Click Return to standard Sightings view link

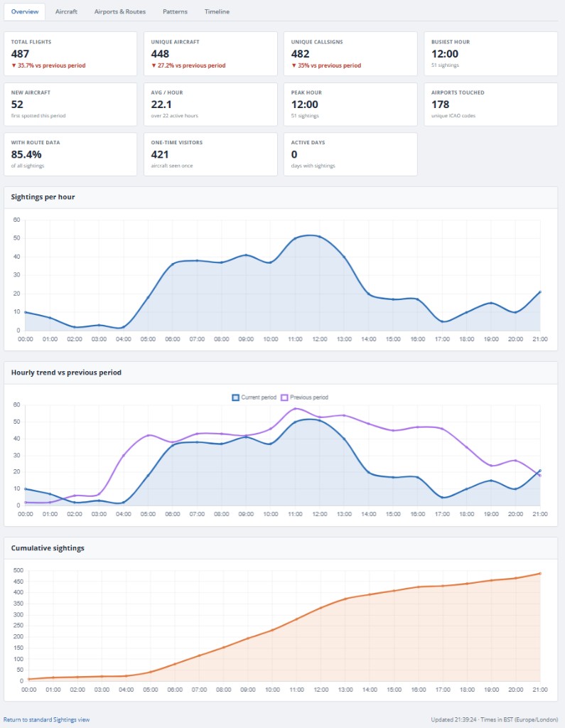[46, 719]
